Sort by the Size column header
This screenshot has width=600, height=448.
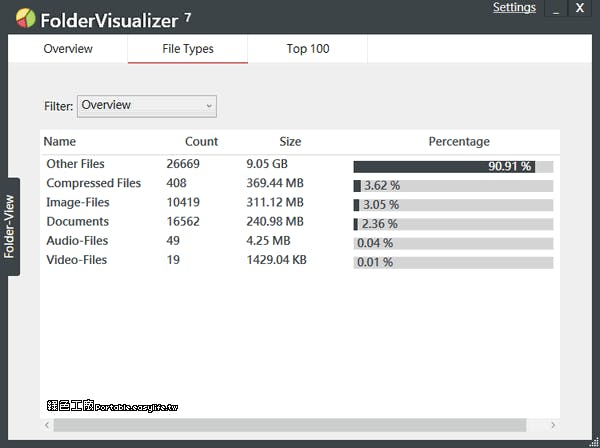click(x=290, y=142)
